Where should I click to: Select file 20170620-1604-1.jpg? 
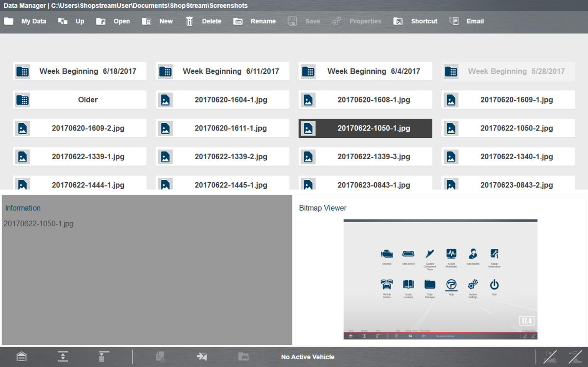click(223, 100)
